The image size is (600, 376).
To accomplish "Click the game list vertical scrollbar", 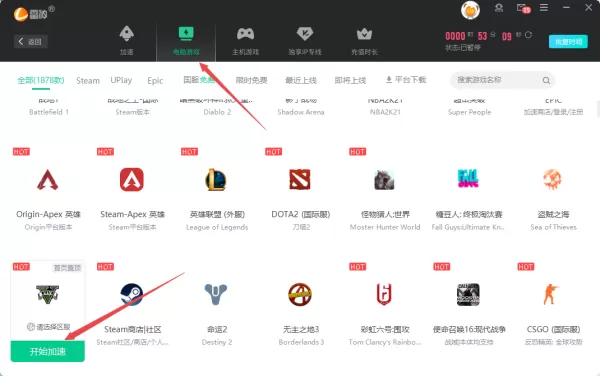I will 598,109.
